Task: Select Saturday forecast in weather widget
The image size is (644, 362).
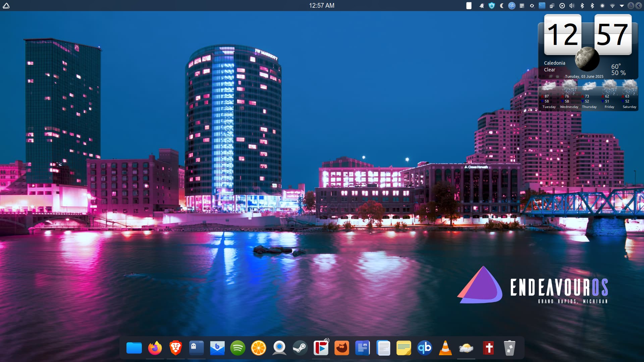Action: coord(630,95)
